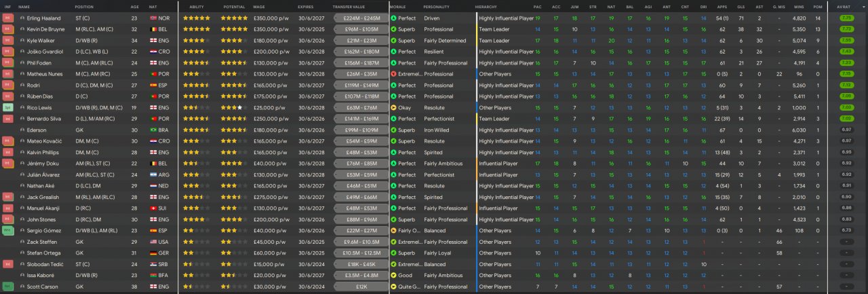This screenshot has width=868, height=294.
Task: Click Nathan Aké's D (LC), DM position
Action: [88, 186]
